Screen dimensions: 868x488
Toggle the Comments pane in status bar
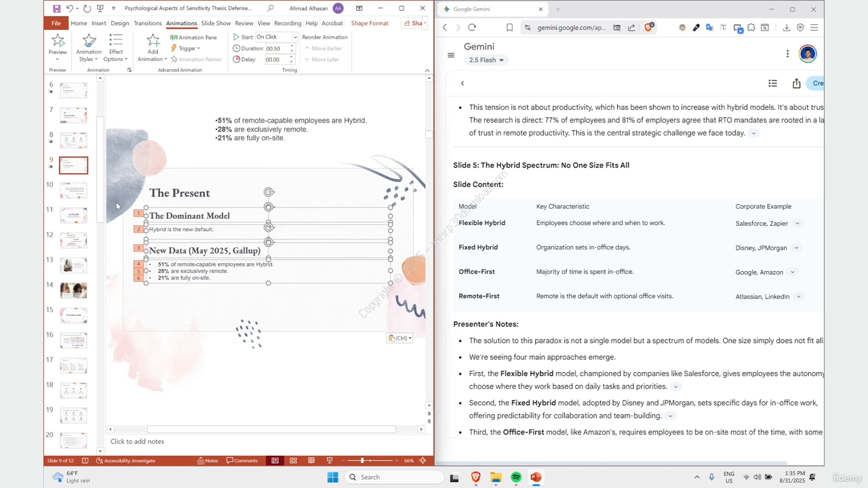point(242,461)
